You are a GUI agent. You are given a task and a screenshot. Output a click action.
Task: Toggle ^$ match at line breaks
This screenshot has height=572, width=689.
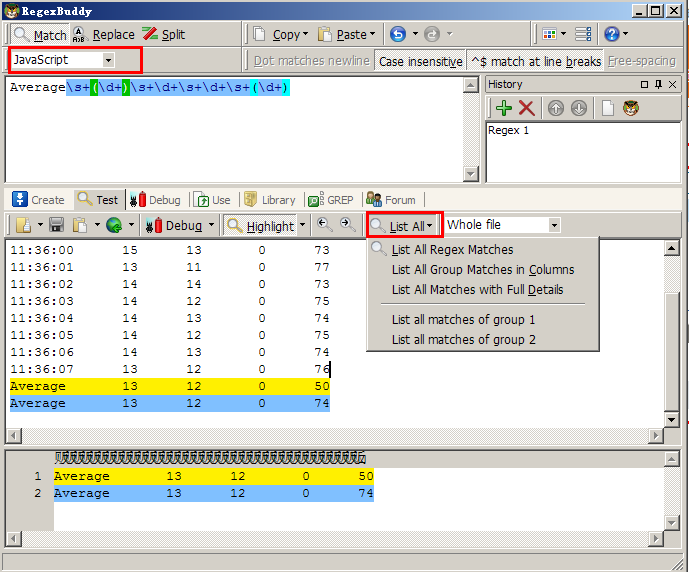536,61
